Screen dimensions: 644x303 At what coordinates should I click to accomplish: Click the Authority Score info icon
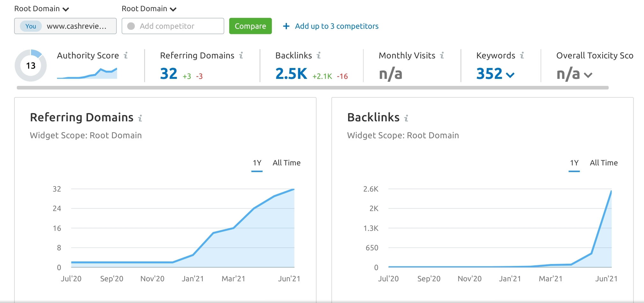[126, 56]
